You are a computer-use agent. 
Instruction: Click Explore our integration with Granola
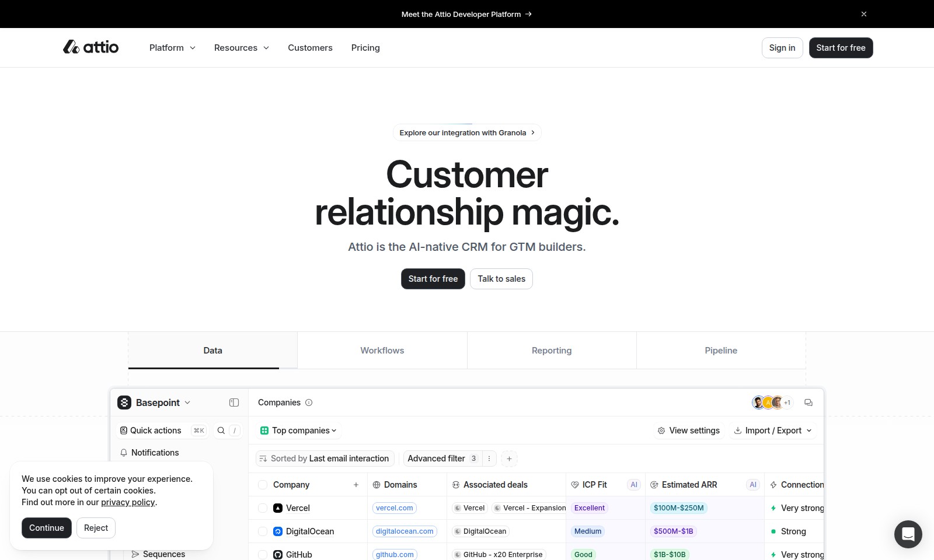click(467, 133)
